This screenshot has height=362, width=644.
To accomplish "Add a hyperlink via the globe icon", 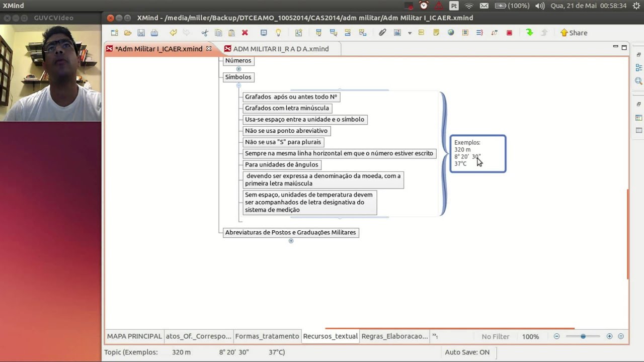I will click(451, 33).
